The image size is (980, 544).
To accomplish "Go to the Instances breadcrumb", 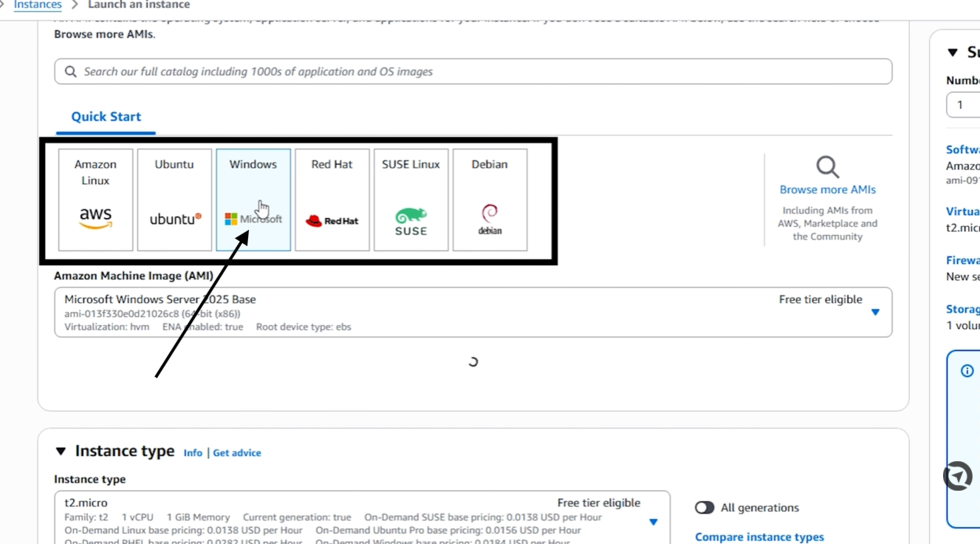I will pos(38,5).
